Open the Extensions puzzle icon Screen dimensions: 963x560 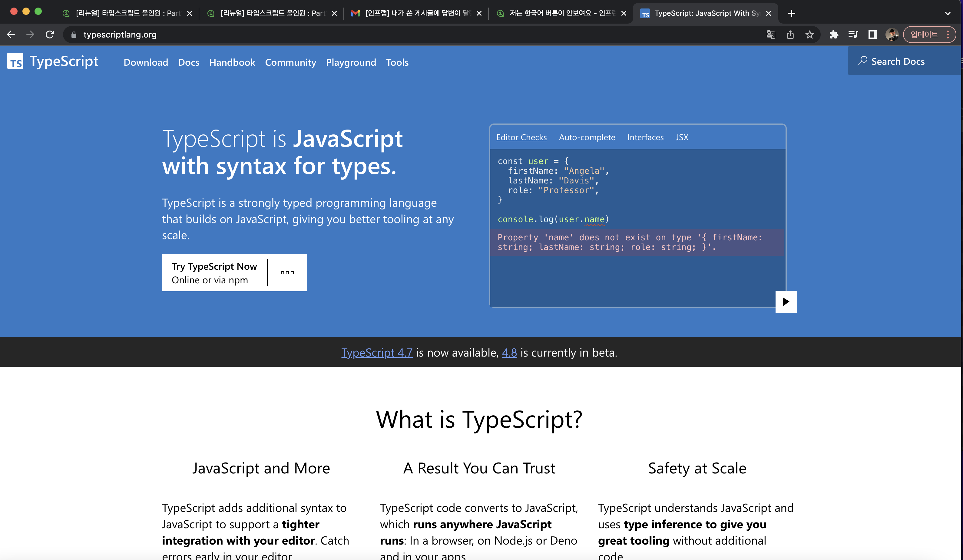pos(834,35)
